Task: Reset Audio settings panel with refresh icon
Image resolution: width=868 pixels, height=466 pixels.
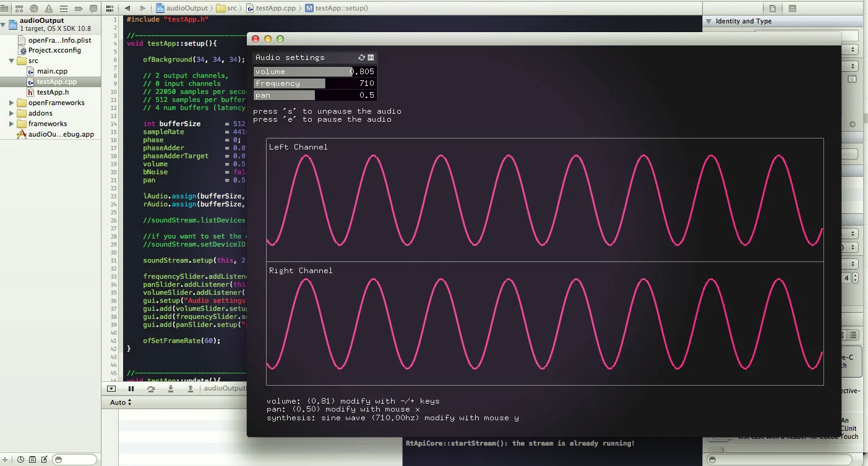Action: pos(362,57)
